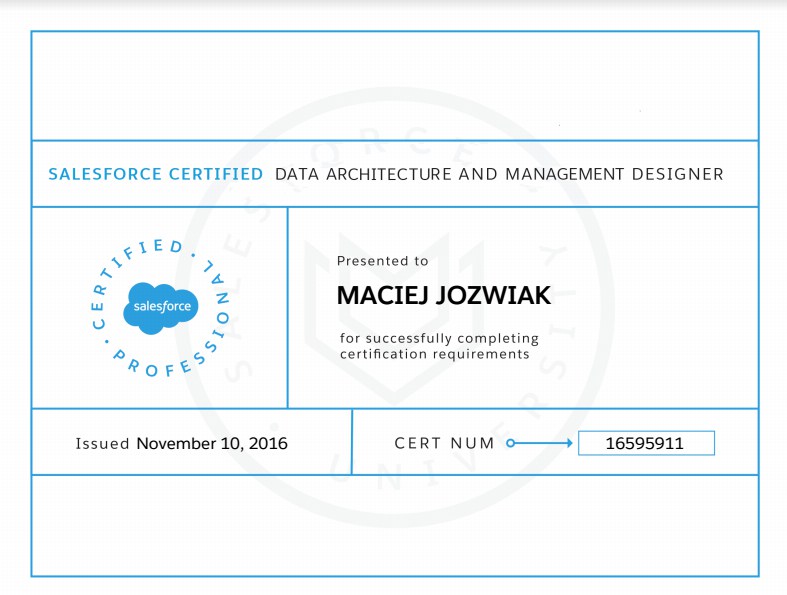Click 'for successfully completing' line
The image size is (787, 595).
439,338
